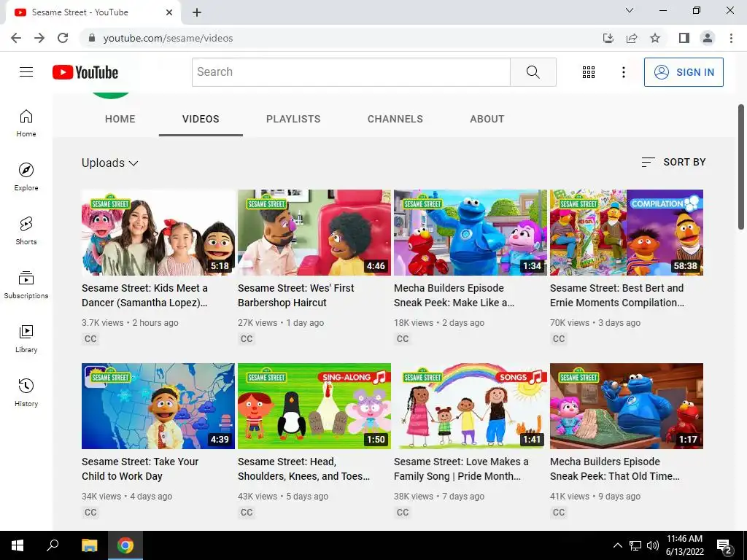Viewport: 747px width, 560px height.
Task: Open Love Makes a Family Song thumbnail
Action: (x=471, y=406)
